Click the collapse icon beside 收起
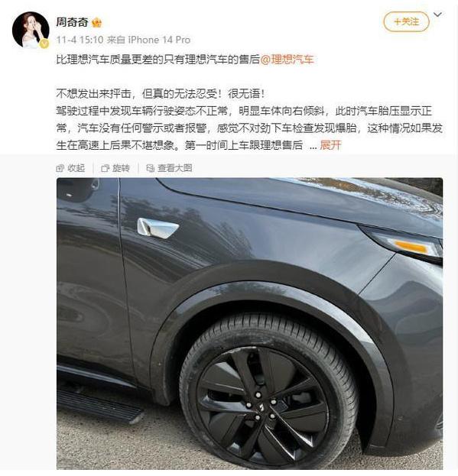Screen dimensions: 458x476 coord(60,168)
